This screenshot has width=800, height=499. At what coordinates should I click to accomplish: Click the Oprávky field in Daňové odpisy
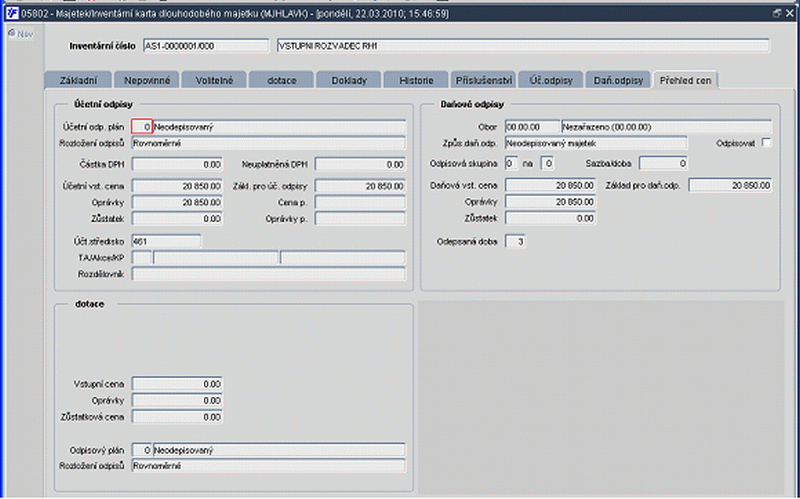pos(550,202)
